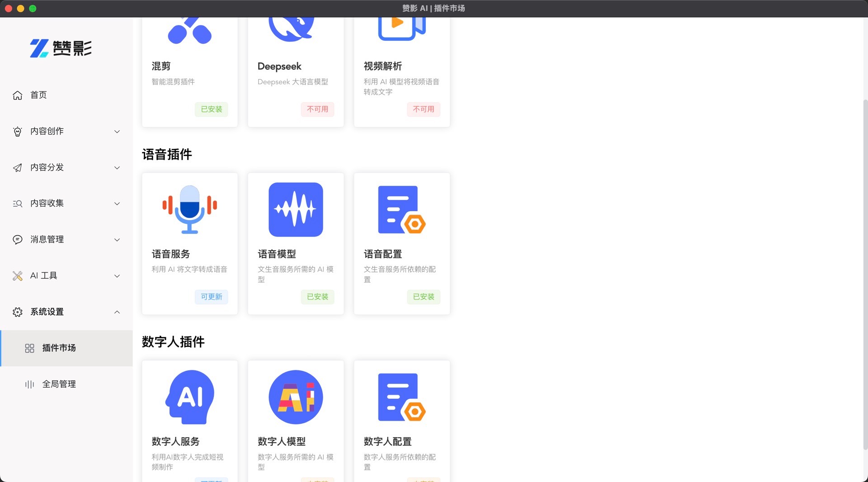
Task: Click the 视频解析 plugin title
Action: click(383, 66)
